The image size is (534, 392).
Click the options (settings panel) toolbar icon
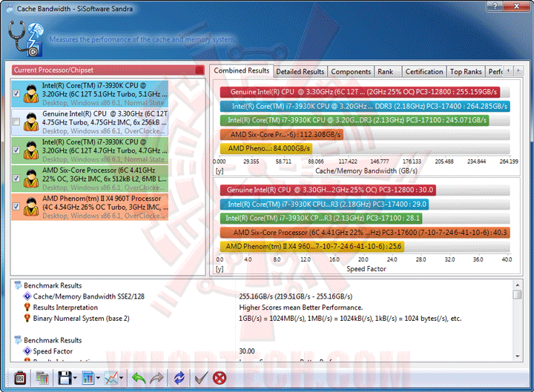tap(20, 378)
